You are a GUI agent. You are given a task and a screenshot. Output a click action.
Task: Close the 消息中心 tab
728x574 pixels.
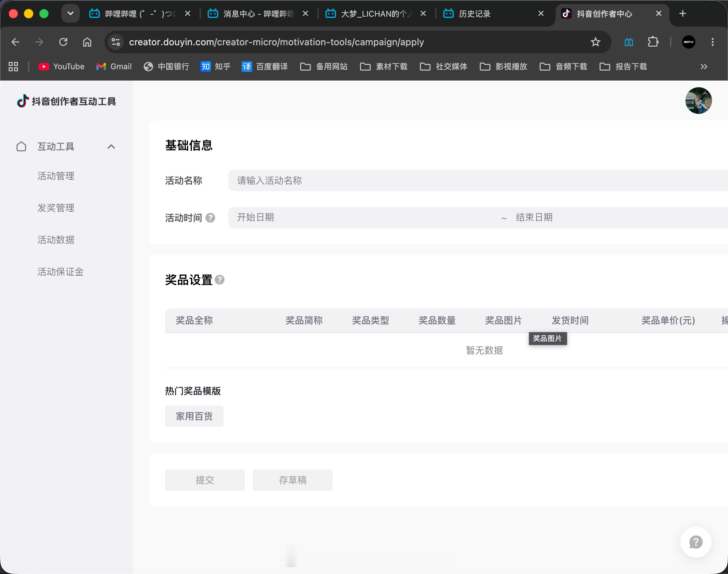click(305, 13)
